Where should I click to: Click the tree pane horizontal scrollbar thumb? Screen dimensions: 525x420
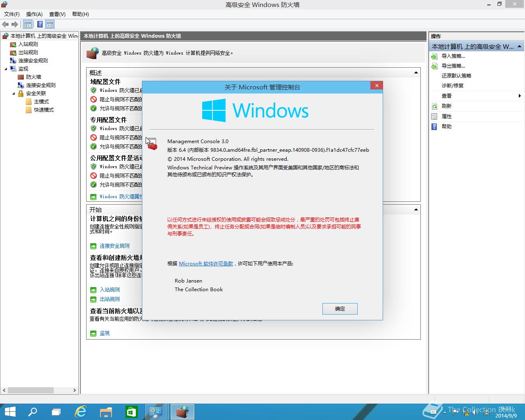[x=31, y=390]
